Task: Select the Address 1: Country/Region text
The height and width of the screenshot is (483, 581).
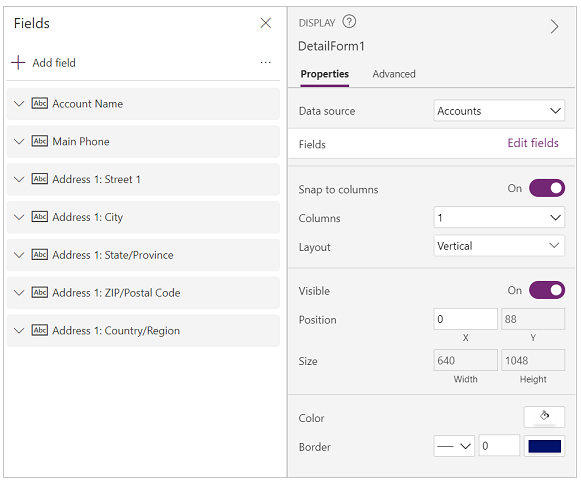Action: [x=116, y=331]
